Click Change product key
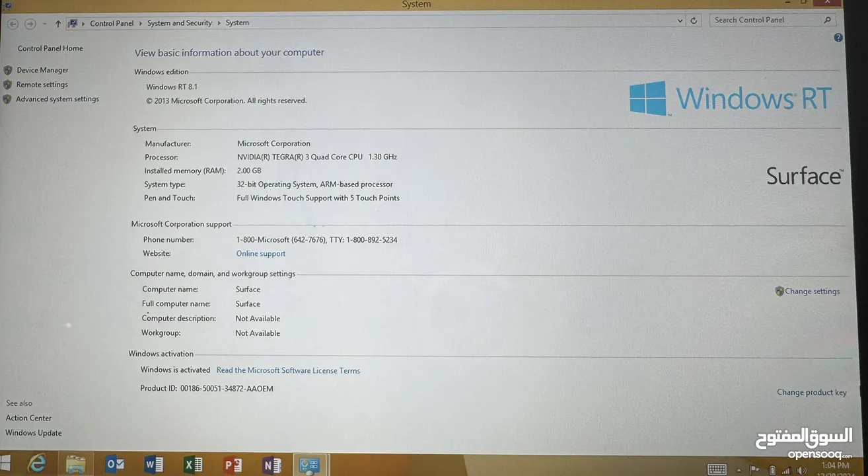 [x=811, y=393]
